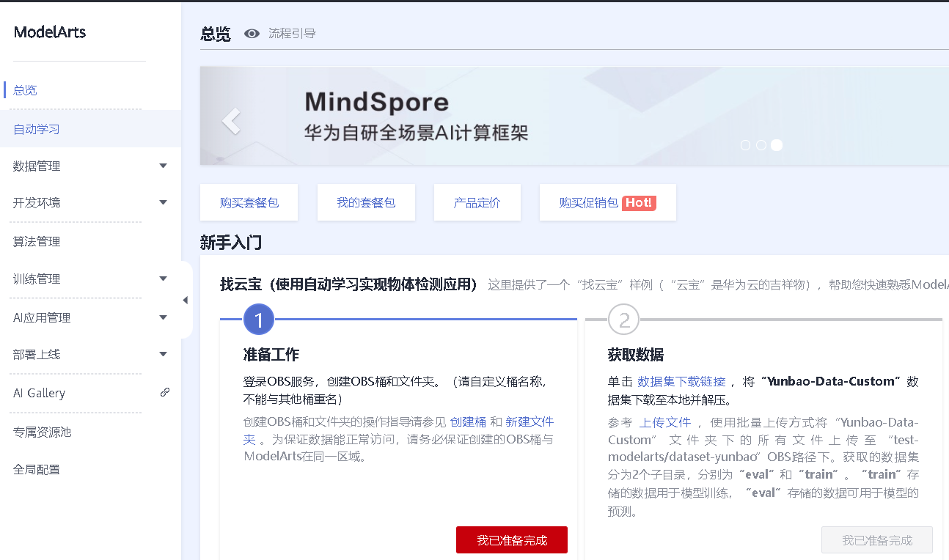Select 训练管理 sidebar item

(36, 279)
